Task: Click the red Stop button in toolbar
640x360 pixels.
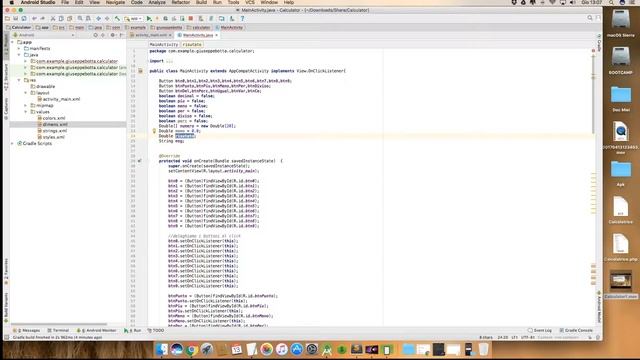Action: pyautogui.click(x=191, y=18)
